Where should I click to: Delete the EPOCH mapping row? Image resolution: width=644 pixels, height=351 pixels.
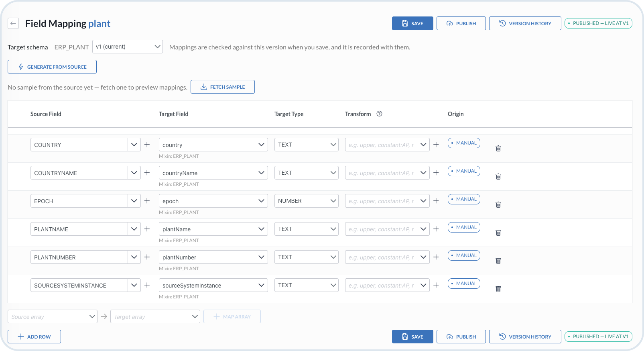tap(498, 204)
